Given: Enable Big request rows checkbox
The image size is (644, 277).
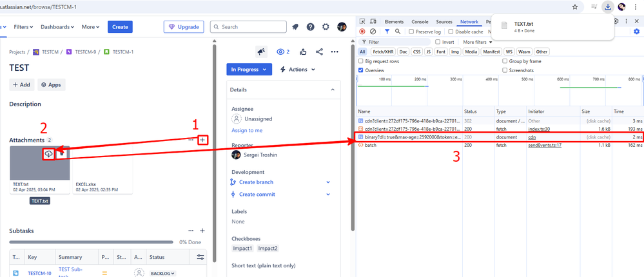Looking at the screenshot, I should pyautogui.click(x=360, y=61).
